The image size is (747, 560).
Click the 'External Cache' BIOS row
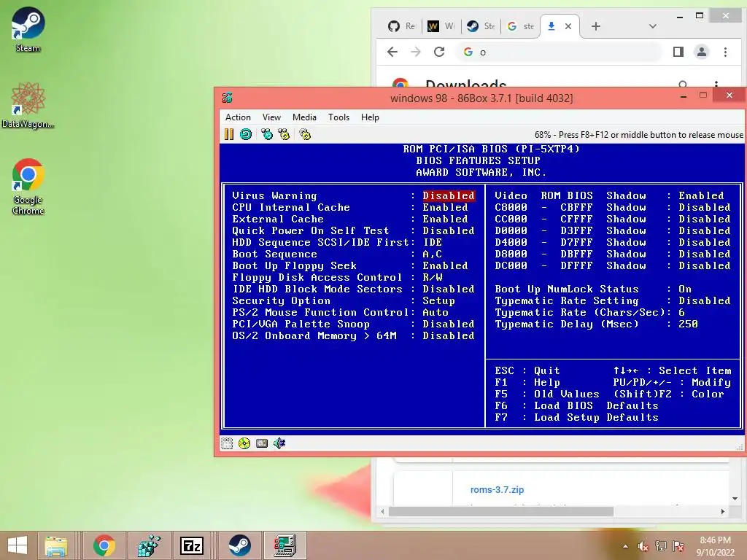coord(350,219)
